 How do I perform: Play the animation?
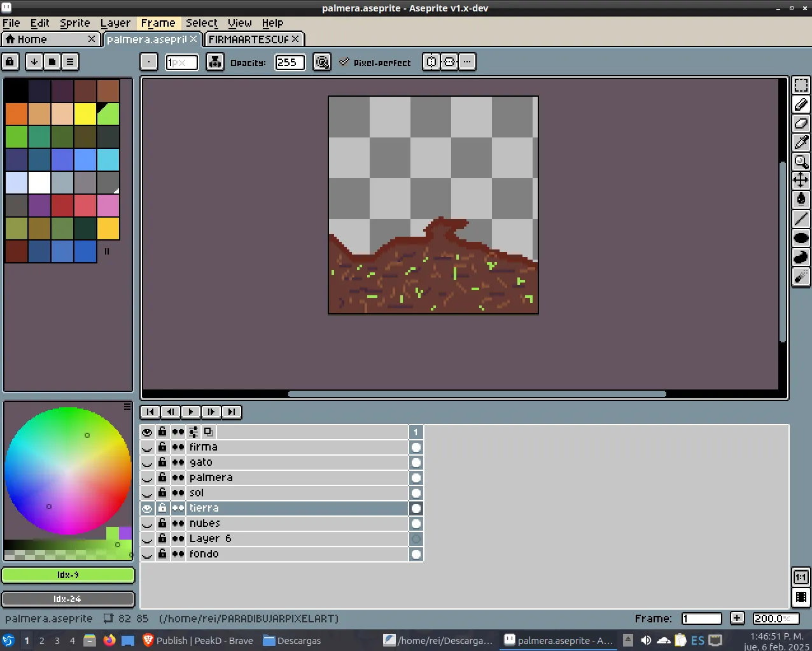click(191, 412)
